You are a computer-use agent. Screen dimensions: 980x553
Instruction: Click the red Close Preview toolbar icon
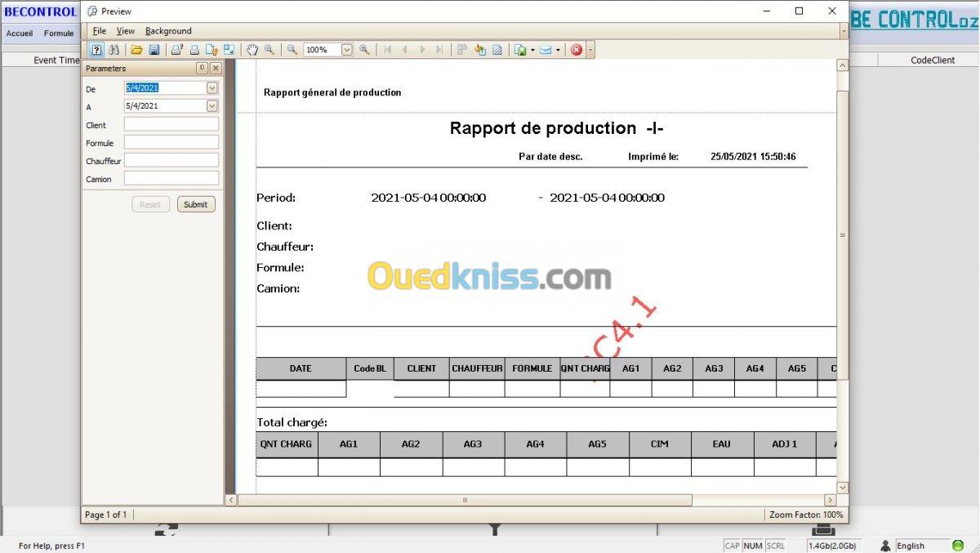[577, 50]
